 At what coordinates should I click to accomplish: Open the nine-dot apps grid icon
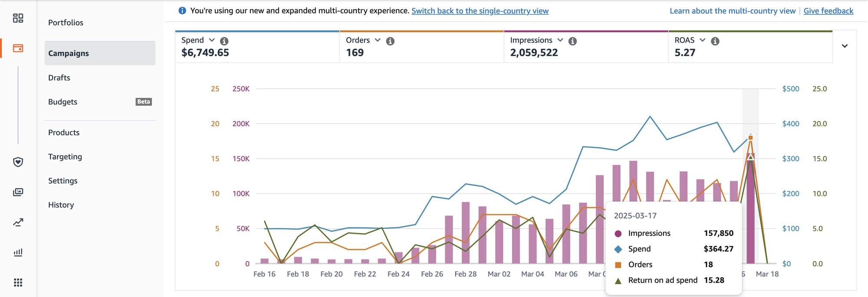point(18,283)
